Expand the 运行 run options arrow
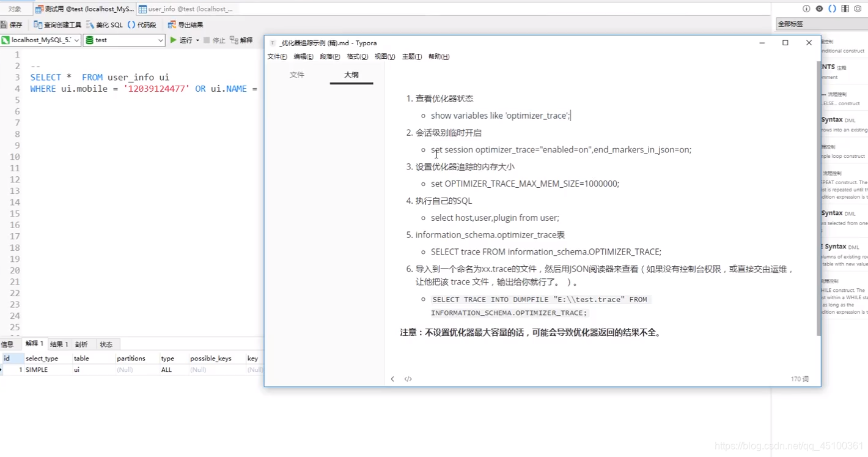 (x=197, y=40)
